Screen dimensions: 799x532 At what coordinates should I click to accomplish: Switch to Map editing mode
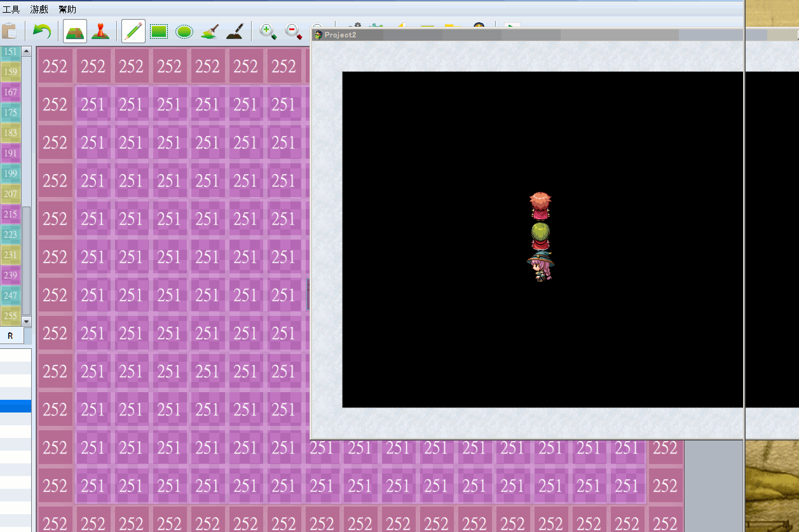[75, 31]
